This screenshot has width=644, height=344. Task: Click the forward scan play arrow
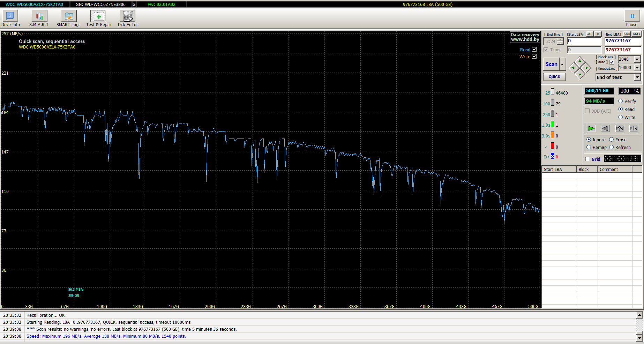click(591, 128)
